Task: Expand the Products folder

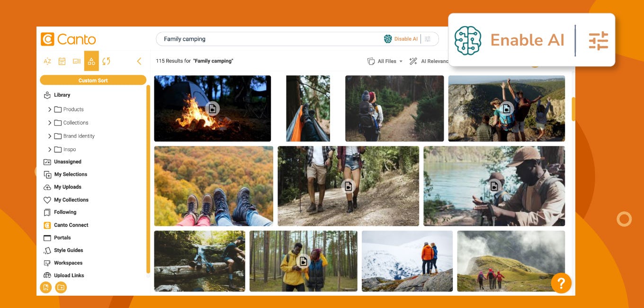Action: [x=50, y=109]
